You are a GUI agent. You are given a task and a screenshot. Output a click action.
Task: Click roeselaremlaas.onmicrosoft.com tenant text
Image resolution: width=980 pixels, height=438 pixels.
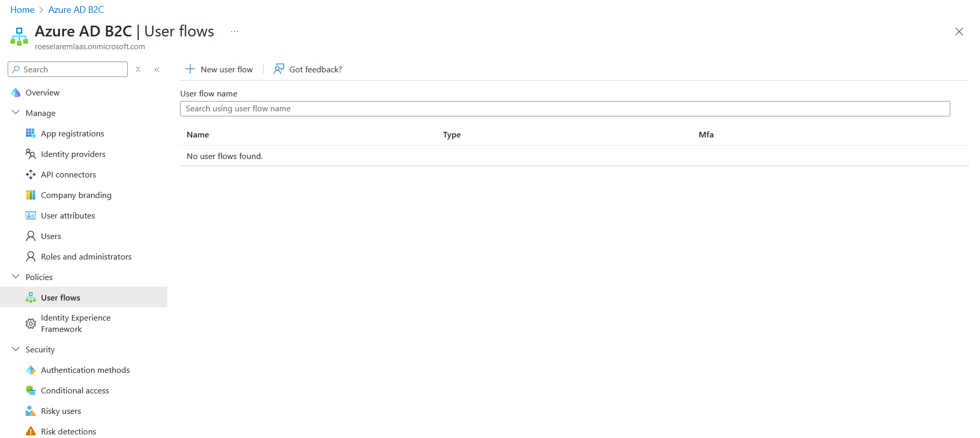(90, 47)
